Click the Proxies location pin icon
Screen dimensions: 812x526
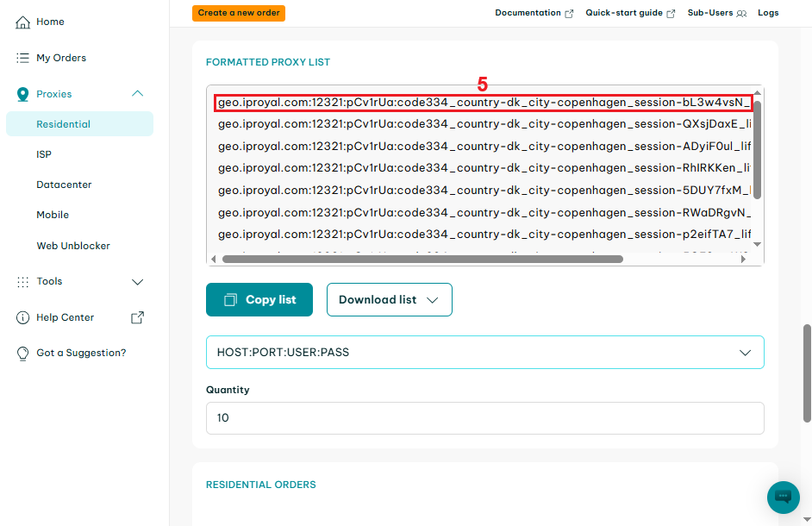22,94
